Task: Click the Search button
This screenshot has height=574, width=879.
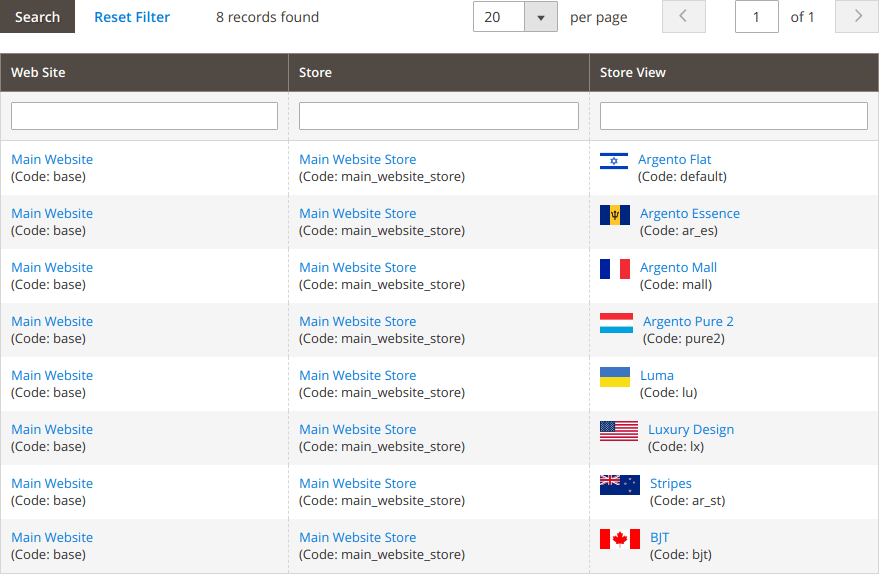Action: [37, 17]
